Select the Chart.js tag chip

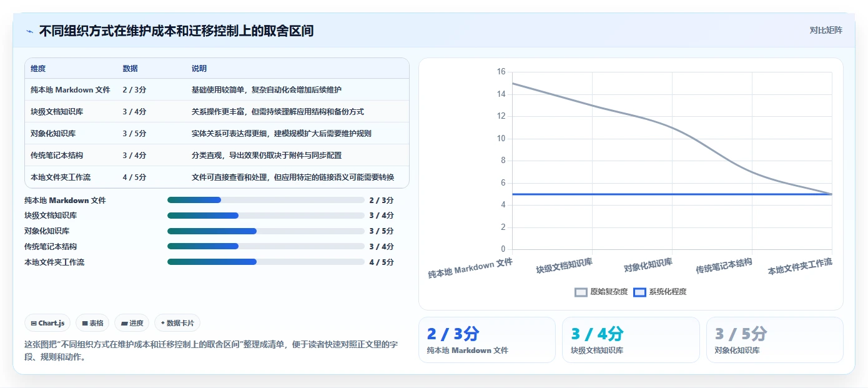pos(48,323)
